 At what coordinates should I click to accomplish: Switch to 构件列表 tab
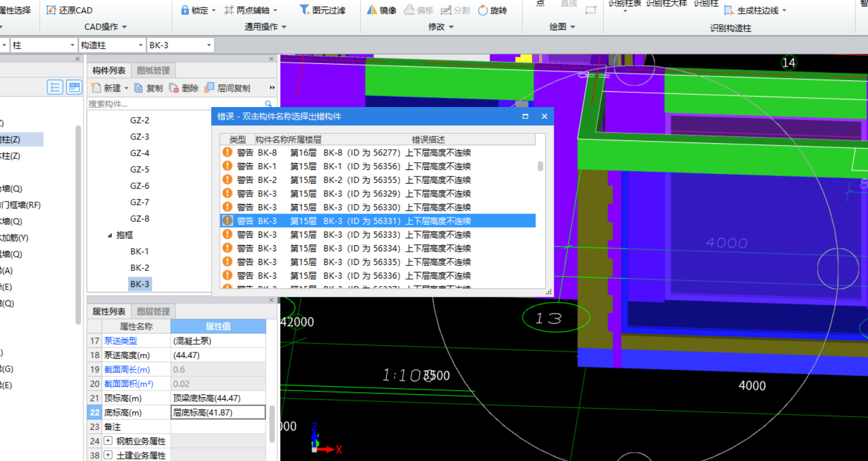(109, 70)
